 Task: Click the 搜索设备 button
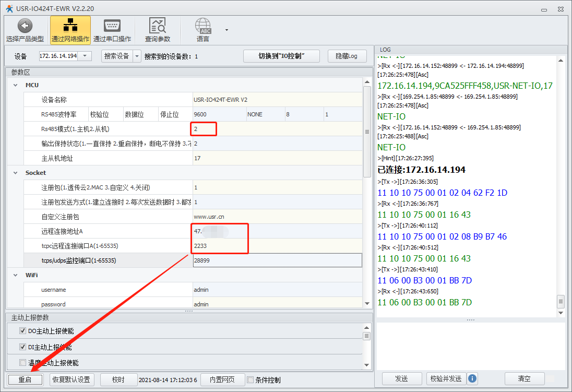117,56
